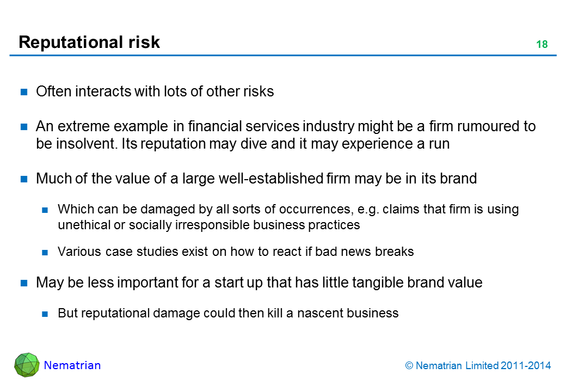Click the sub-bullet beside "But reputational damage"
Screen dimensions: 566x392
point(46,314)
